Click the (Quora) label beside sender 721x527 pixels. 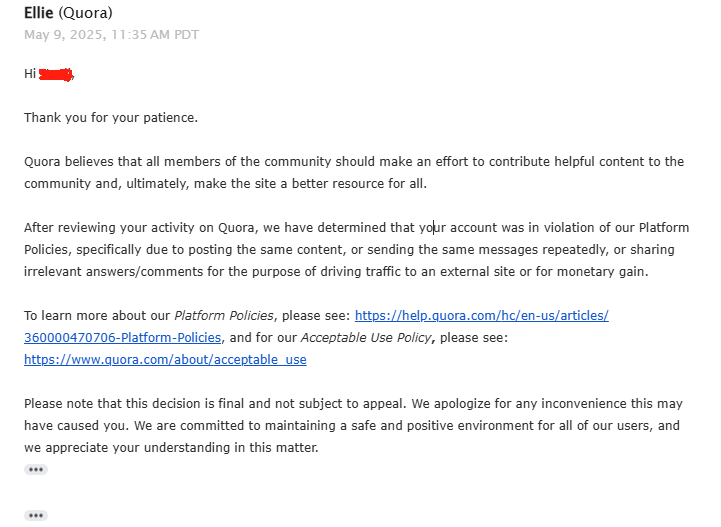pyautogui.click(x=85, y=13)
